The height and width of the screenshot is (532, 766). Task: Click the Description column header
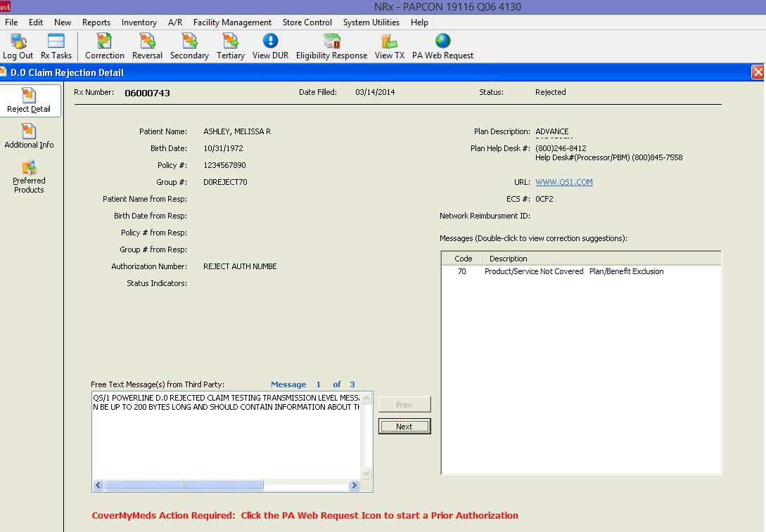pyautogui.click(x=602, y=259)
